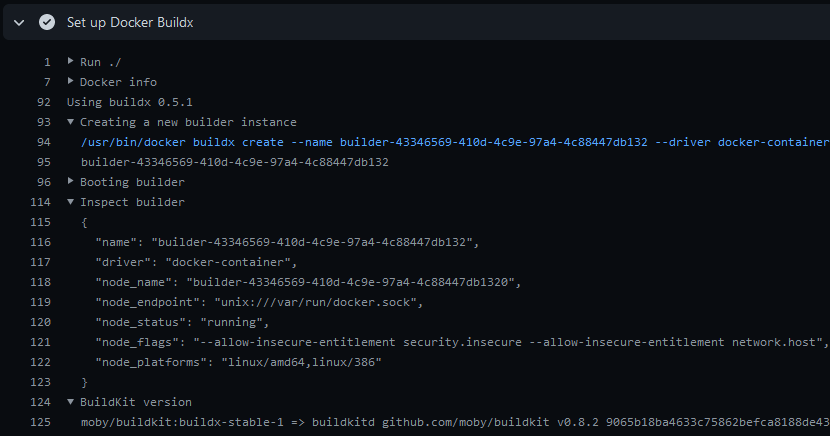Click line number 125 link

tap(40, 422)
